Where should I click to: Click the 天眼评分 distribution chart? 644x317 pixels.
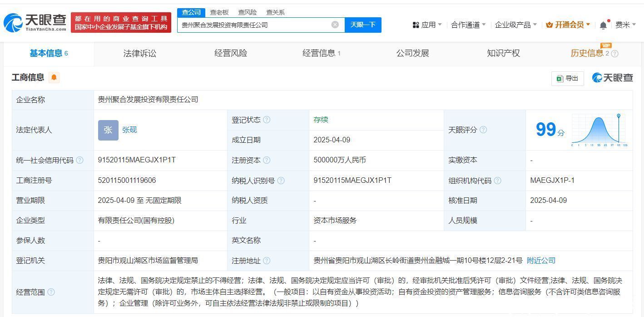click(599, 130)
